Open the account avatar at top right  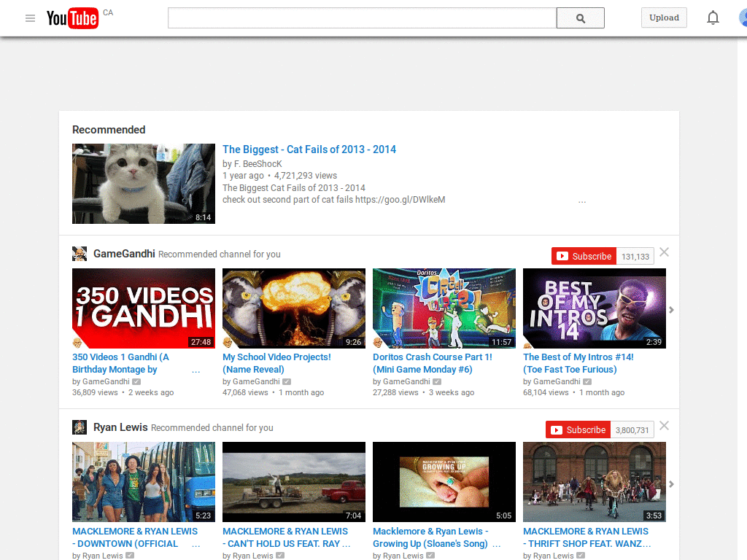coord(743,18)
